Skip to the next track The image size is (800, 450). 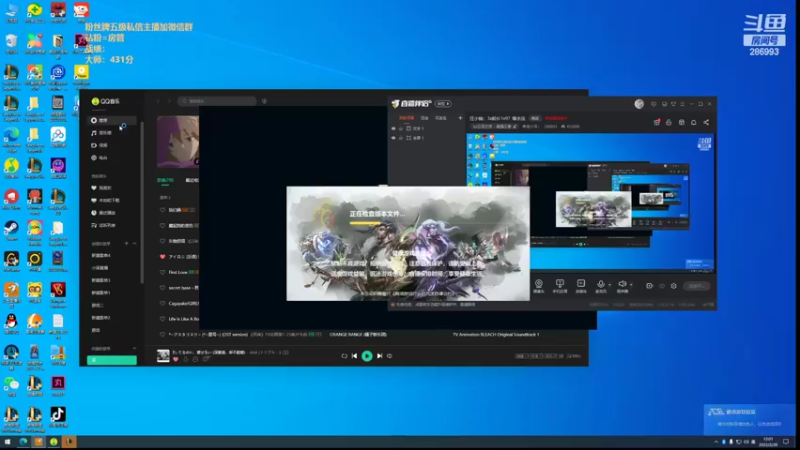point(380,356)
